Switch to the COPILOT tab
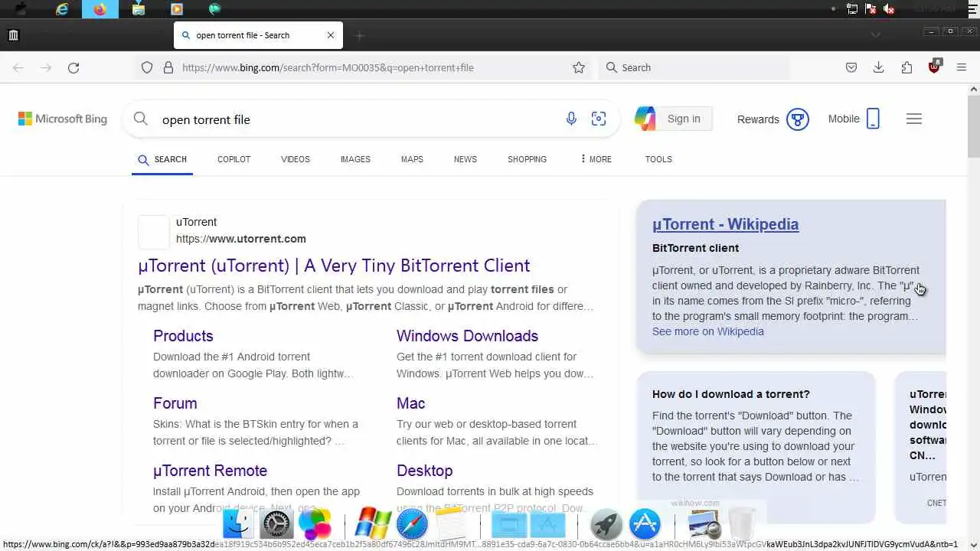 click(x=234, y=159)
